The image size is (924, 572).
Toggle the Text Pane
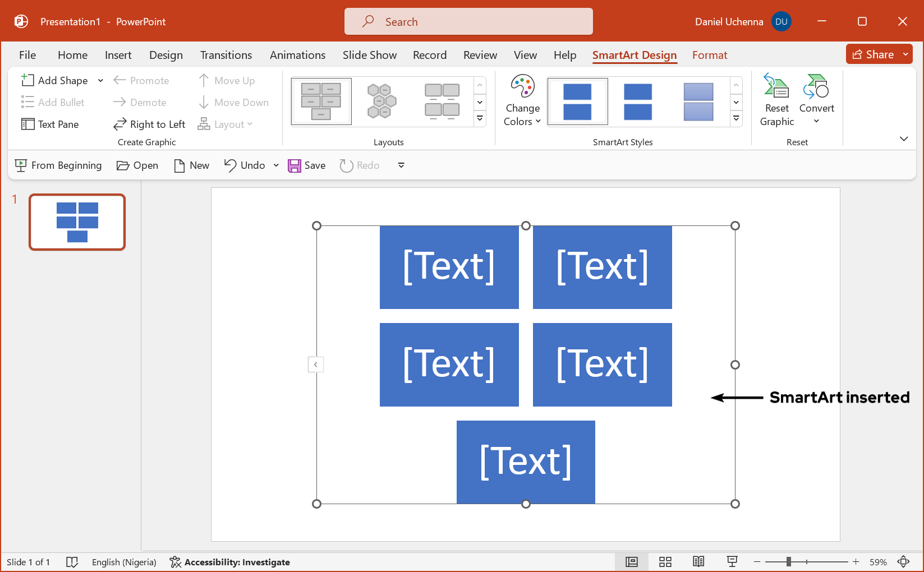50,124
